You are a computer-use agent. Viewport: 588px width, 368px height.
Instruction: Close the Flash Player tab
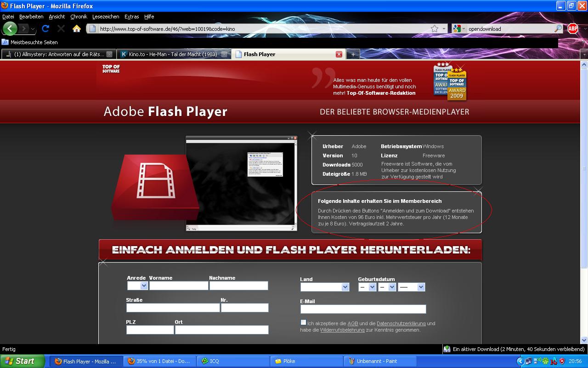click(x=339, y=54)
